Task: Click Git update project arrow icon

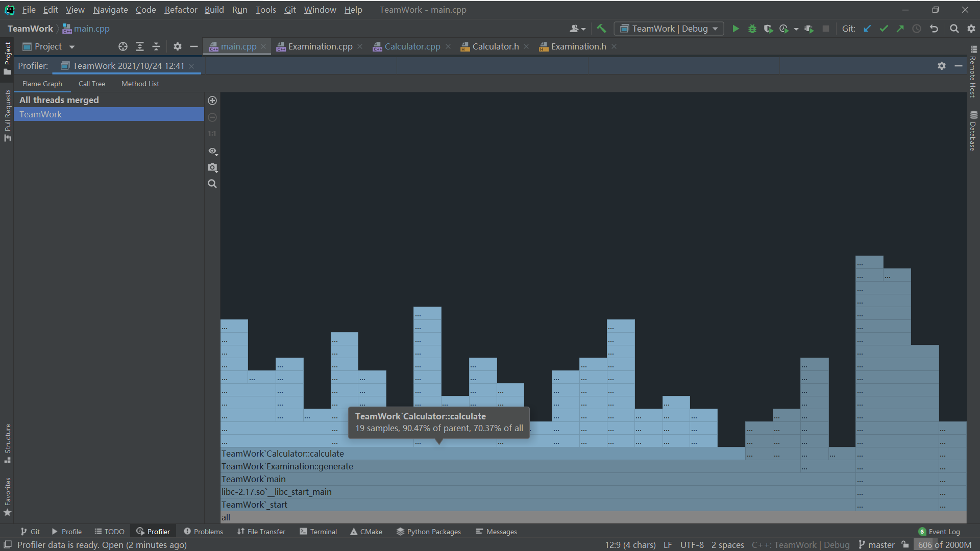Action: (x=867, y=29)
